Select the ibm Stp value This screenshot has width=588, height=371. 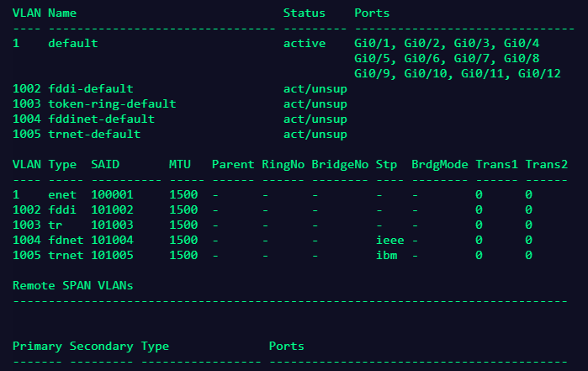[x=386, y=255]
